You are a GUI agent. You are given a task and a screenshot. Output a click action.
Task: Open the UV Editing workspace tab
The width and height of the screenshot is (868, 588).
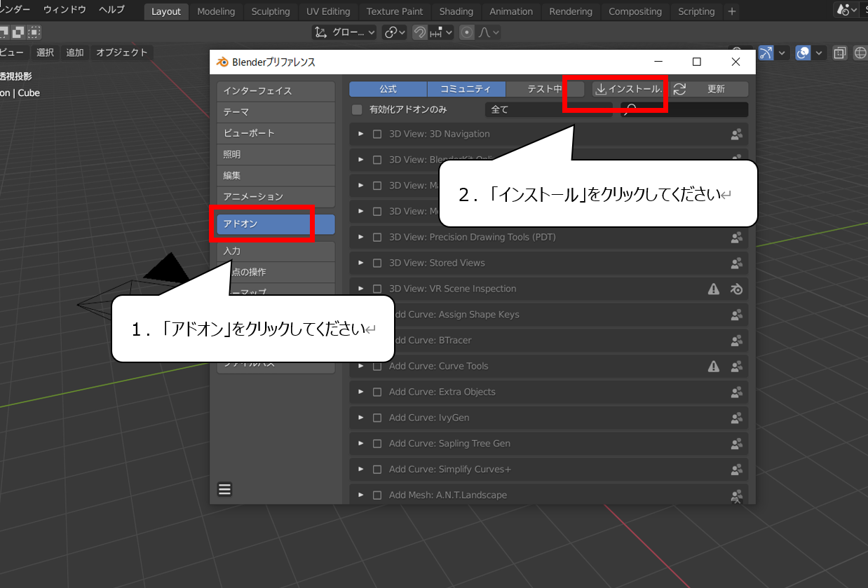(328, 11)
